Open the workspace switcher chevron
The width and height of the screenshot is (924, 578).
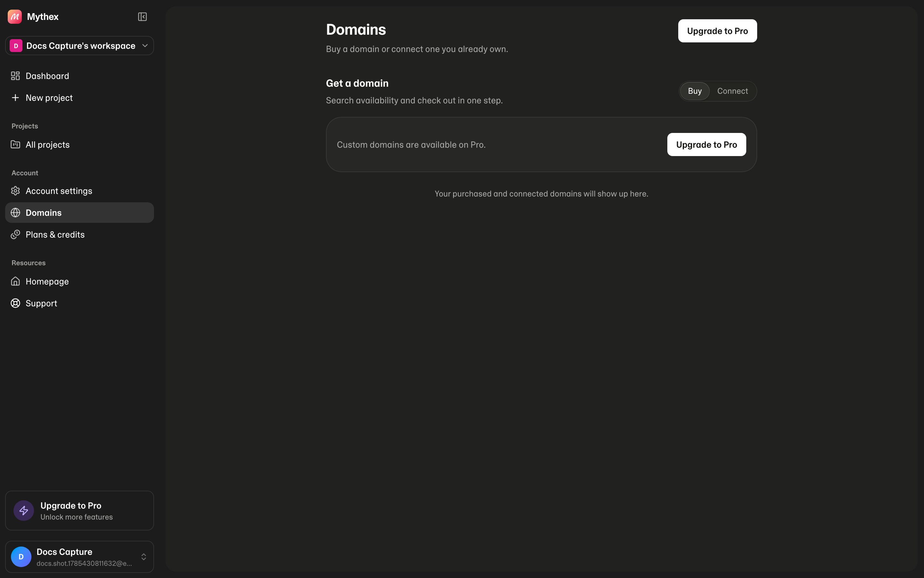coord(145,46)
